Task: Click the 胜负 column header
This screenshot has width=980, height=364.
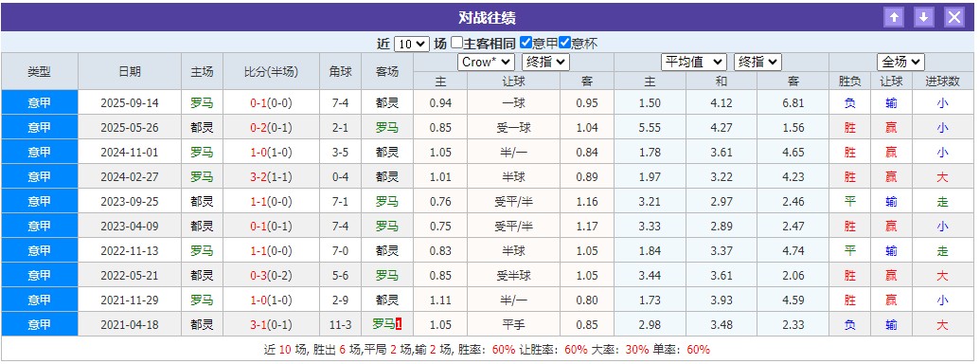Action: [849, 82]
